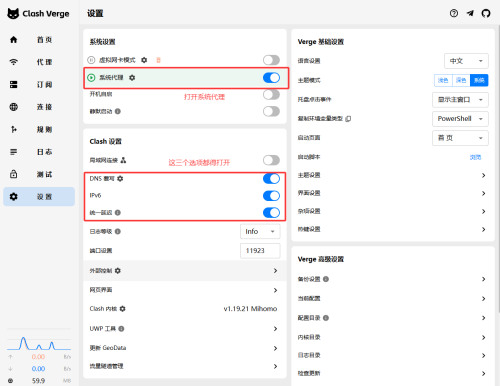This screenshot has width=500, height=386.
Task: Click the pause icon beside Tun mode label
Action: point(91,60)
